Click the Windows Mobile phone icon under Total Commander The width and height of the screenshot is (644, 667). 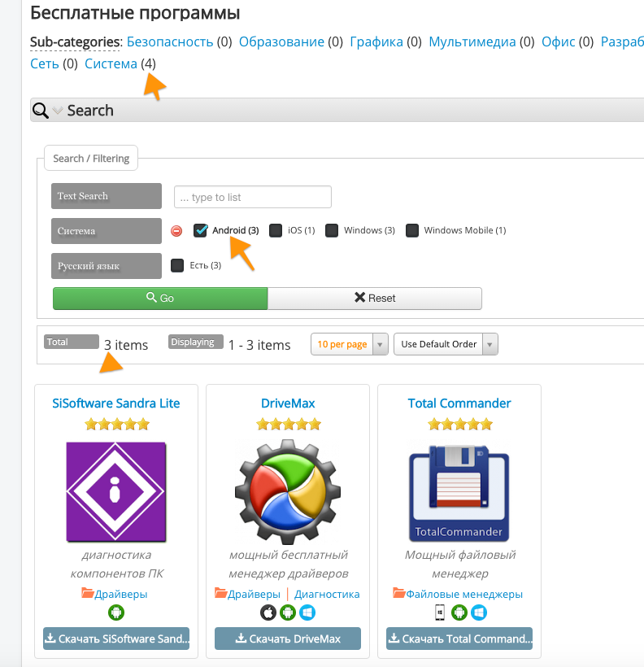click(x=440, y=613)
